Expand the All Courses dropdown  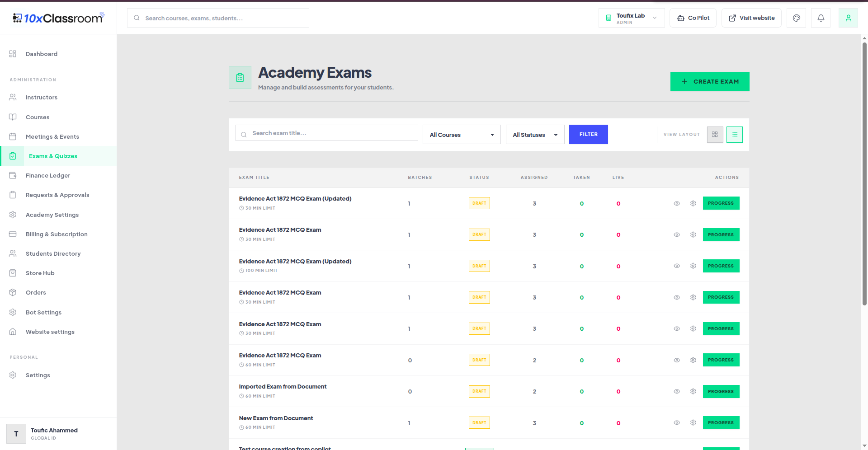[462, 135]
